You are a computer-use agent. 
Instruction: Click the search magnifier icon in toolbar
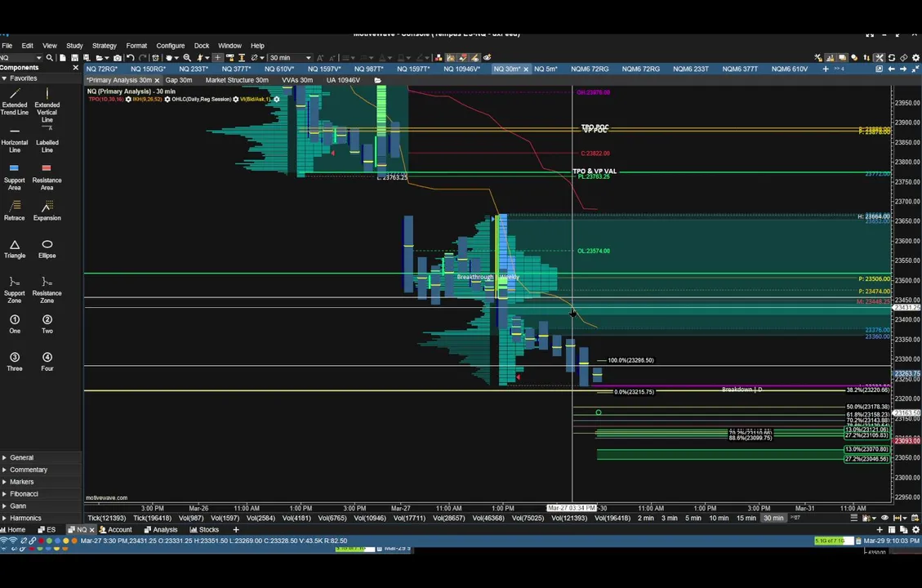(50, 58)
